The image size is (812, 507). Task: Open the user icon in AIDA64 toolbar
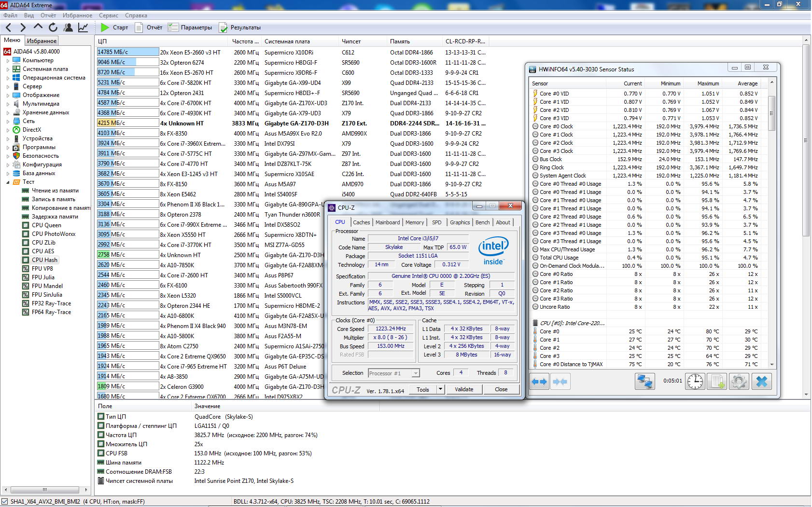click(68, 27)
